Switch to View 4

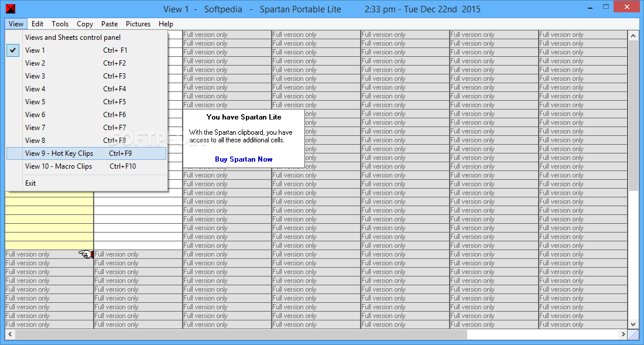86,88
